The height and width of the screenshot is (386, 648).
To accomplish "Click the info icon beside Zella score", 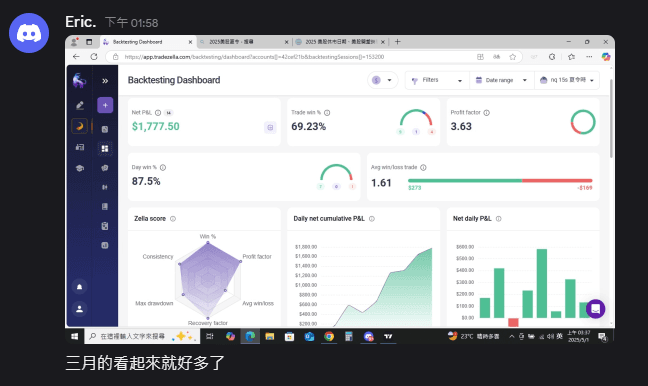I will click(x=173, y=219).
